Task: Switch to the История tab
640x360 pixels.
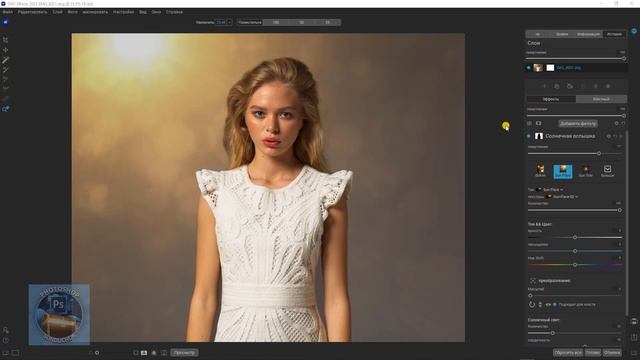Action: [x=614, y=34]
